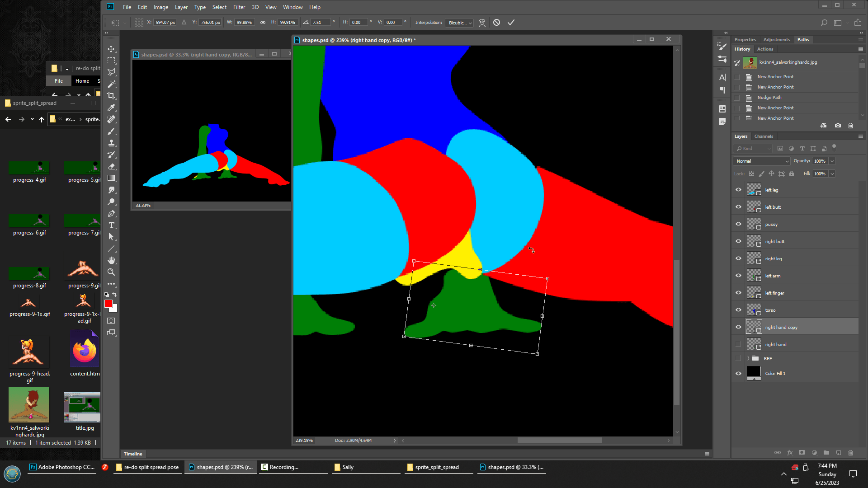Select the Horizontal Type tool
The width and height of the screenshot is (868, 488).
(x=111, y=225)
